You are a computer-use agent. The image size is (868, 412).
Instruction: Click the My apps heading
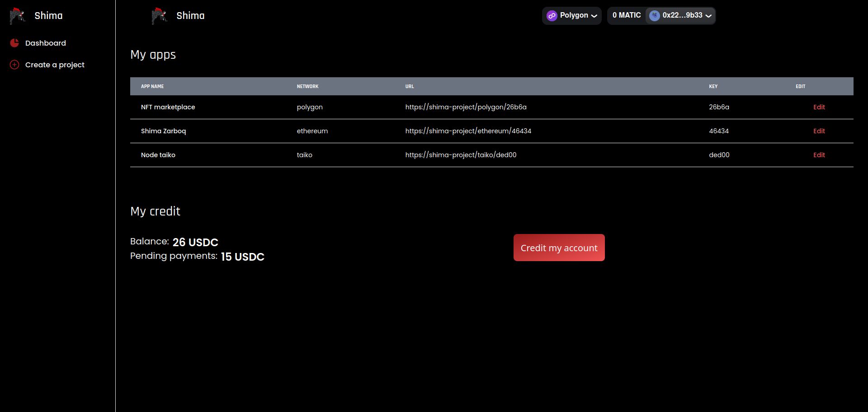(153, 55)
